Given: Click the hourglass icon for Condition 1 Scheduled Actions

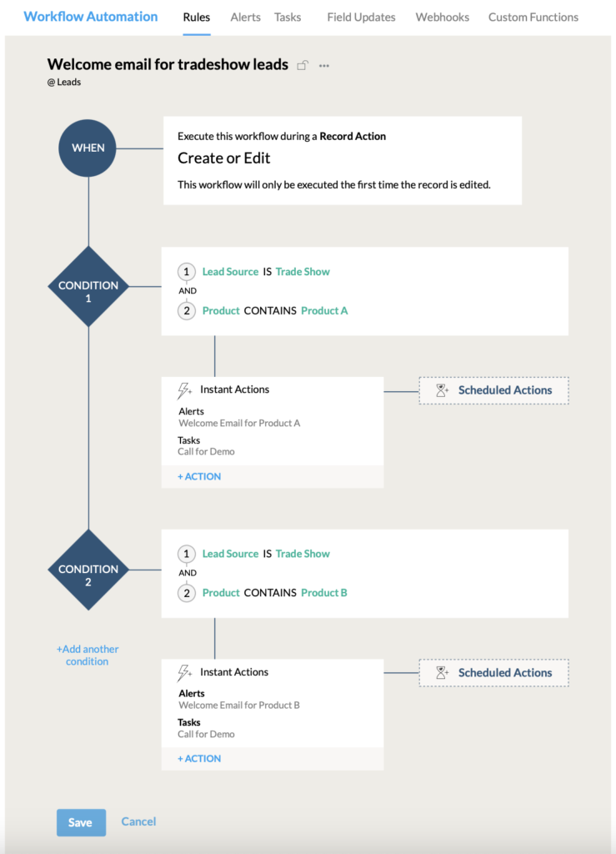Looking at the screenshot, I should [443, 390].
